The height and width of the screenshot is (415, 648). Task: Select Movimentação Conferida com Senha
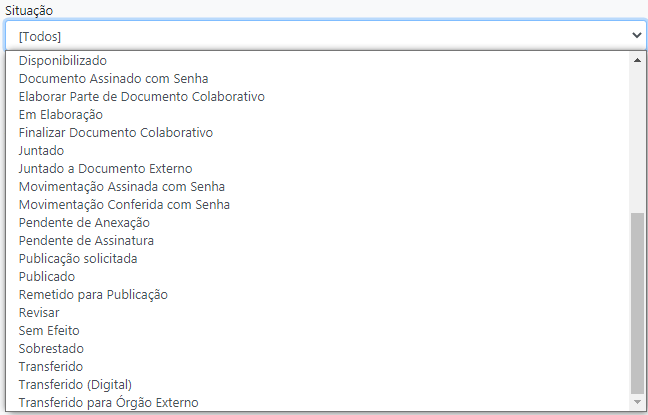[124, 205]
